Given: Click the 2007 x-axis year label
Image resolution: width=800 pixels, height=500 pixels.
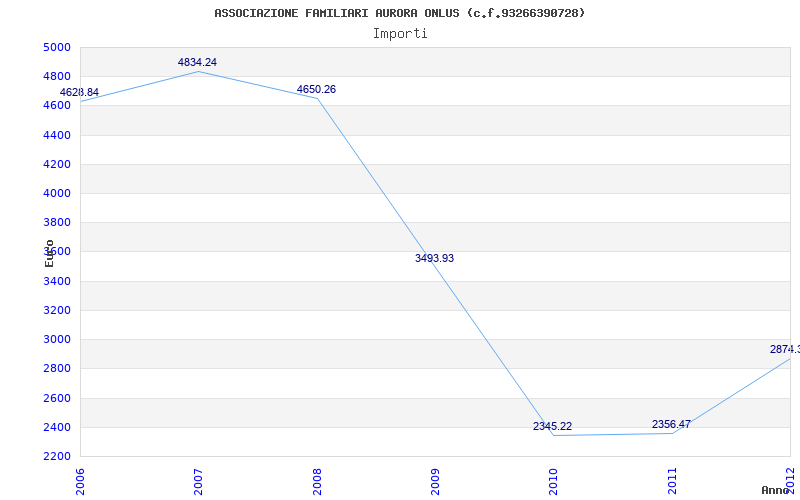Looking at the screenshot, I should [x=198, y=482].
